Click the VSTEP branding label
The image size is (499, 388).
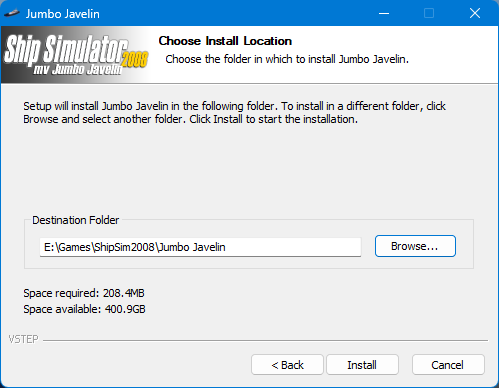pyautogui.click(x=23, y=339)
